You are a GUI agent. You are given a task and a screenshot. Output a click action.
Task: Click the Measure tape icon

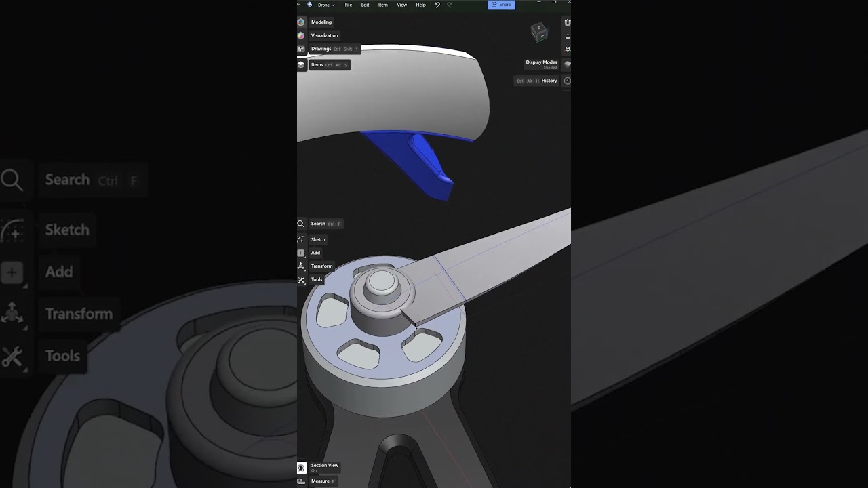coord(301,481)
